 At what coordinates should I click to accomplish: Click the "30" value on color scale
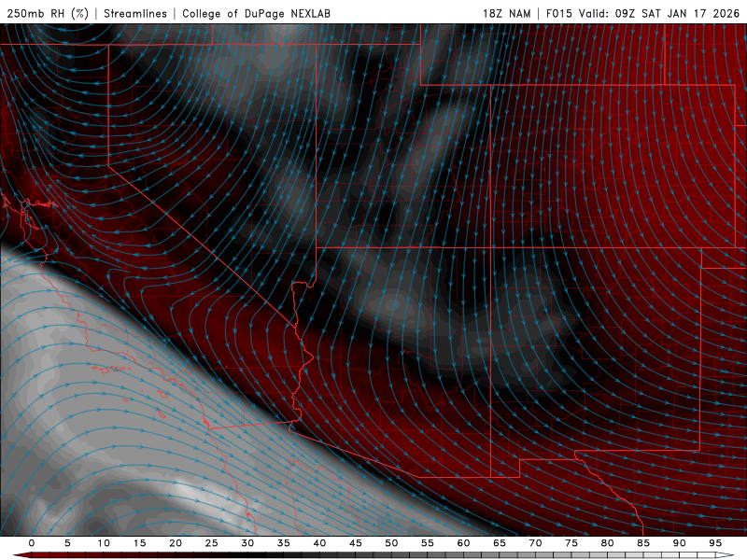[x=247, y=543]
